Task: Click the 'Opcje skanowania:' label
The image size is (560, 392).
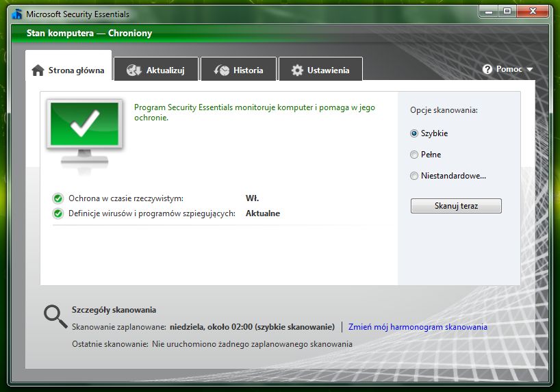Action: (444, 110)
